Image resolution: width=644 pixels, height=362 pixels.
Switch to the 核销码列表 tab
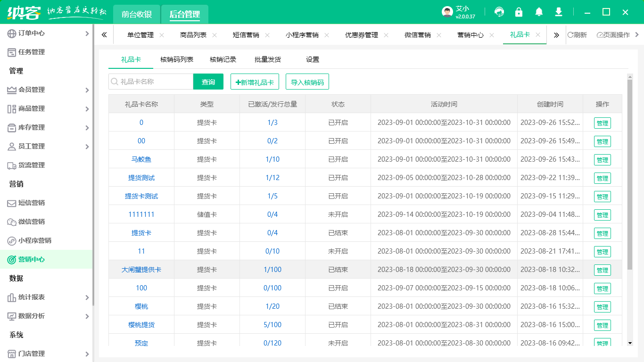177,59
